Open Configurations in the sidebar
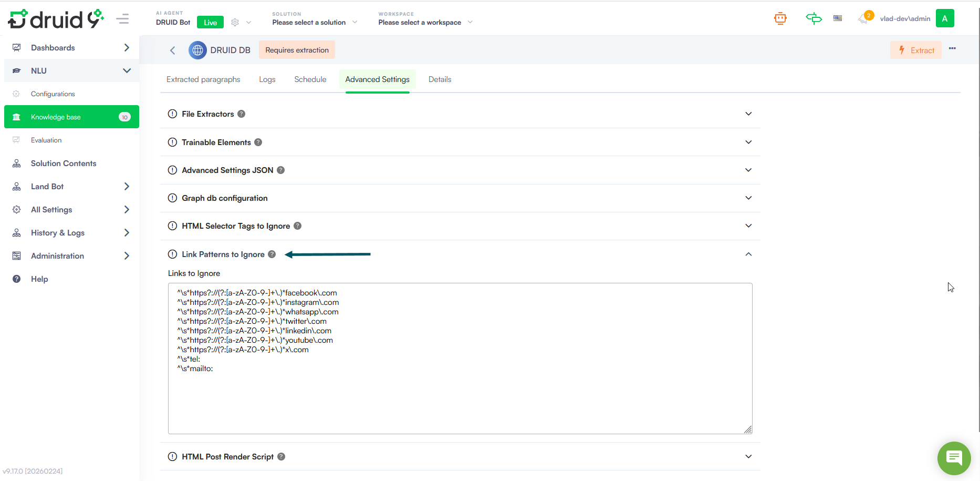 [x=53, y=94]
